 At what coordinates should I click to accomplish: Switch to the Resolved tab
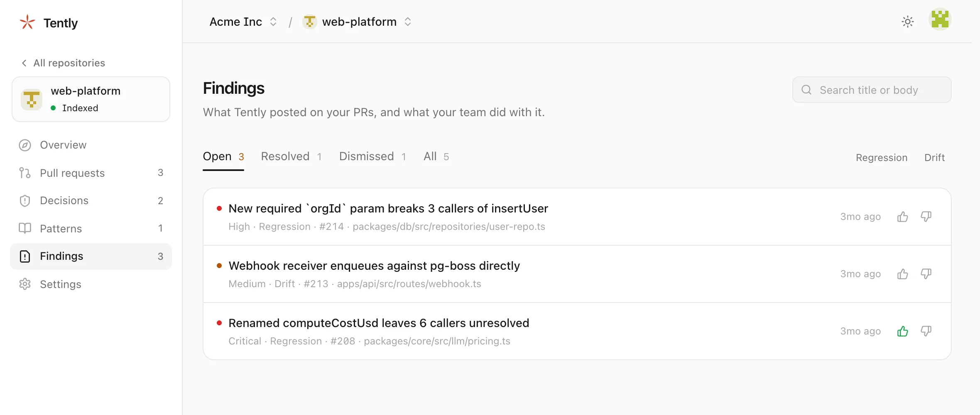[x=292, y=156]
